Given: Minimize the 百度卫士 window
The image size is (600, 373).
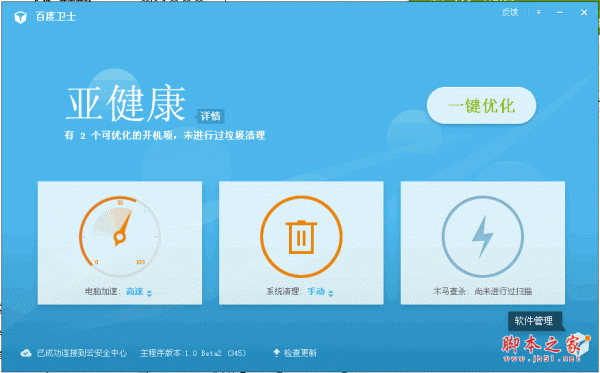Looking at the screenshot, I should point(560,13).
